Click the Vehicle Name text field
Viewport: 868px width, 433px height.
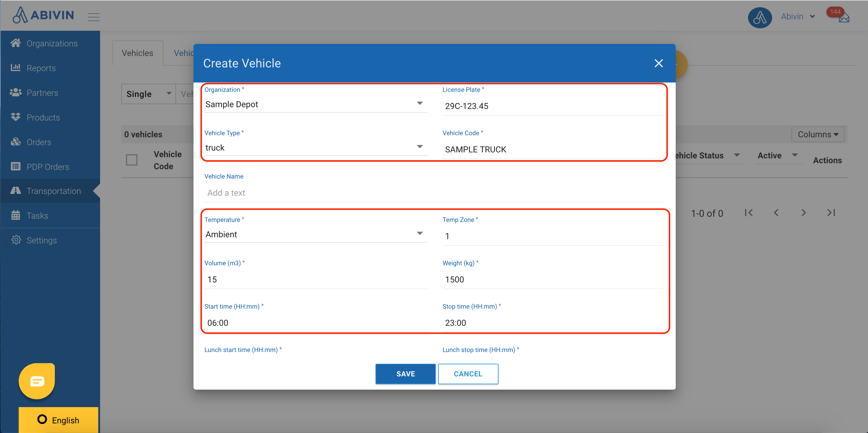434,193
